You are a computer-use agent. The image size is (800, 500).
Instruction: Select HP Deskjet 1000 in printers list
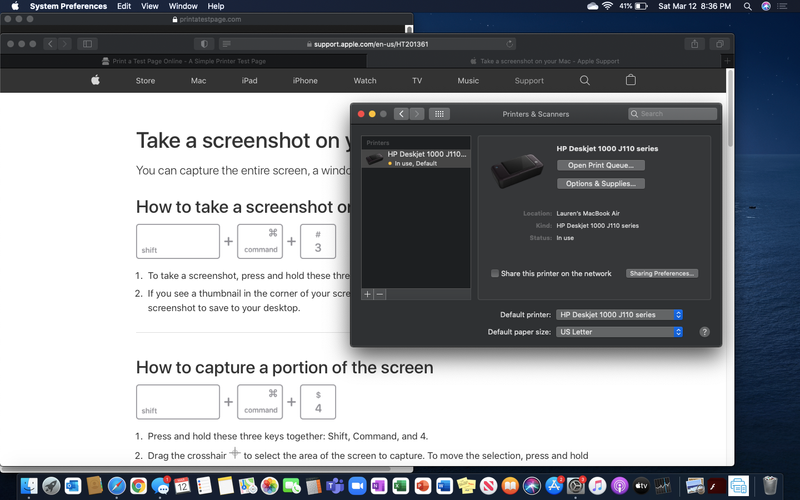coord(415,158)
